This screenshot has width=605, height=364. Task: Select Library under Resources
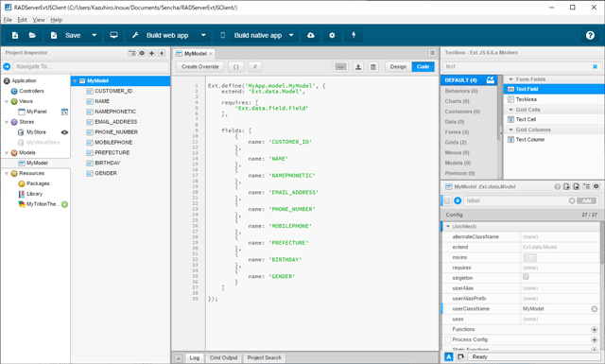[34, 194]
